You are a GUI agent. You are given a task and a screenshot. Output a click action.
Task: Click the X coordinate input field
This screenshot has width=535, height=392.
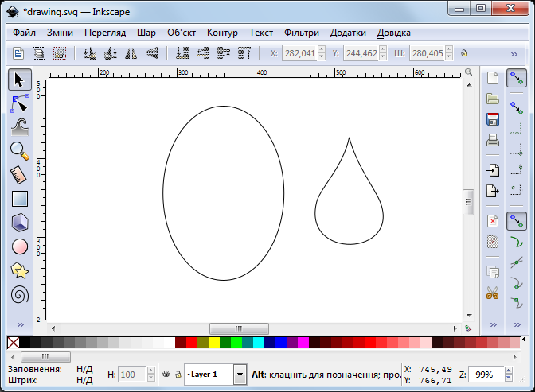[300, 54]
